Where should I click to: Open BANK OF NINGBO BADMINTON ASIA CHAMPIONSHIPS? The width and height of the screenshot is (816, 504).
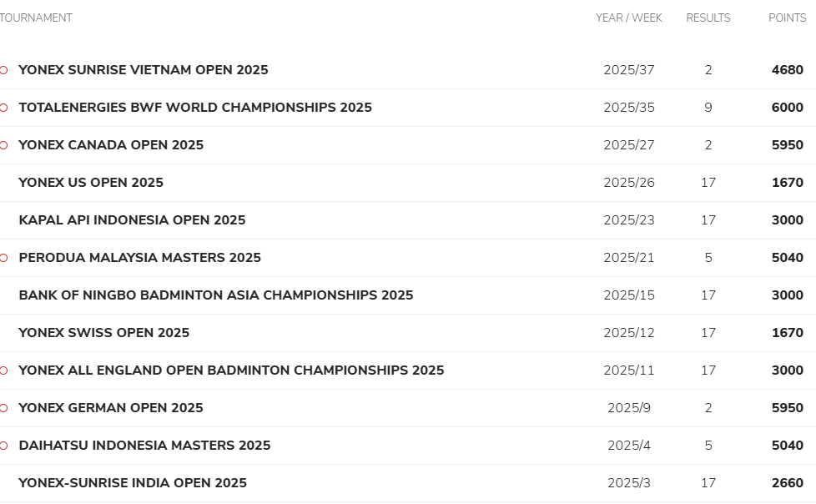click(216, 295)
